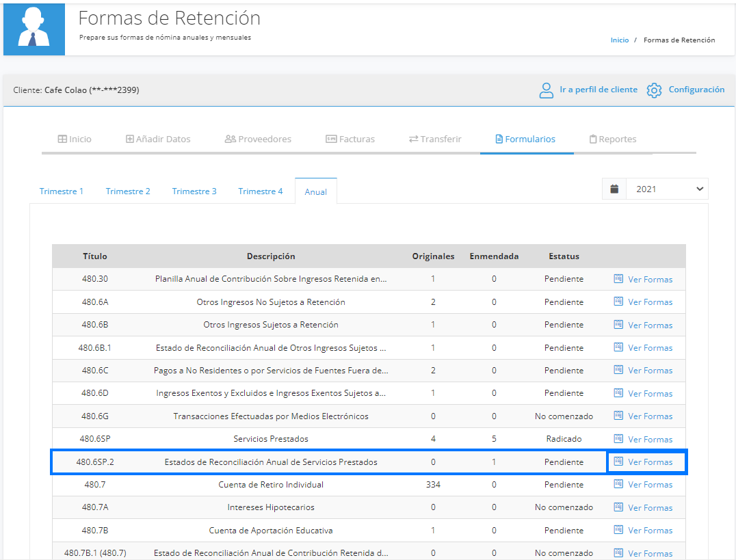
Task: Click form icon in 480.6C row
Action: pyautogui.click(x=618, y=370)
